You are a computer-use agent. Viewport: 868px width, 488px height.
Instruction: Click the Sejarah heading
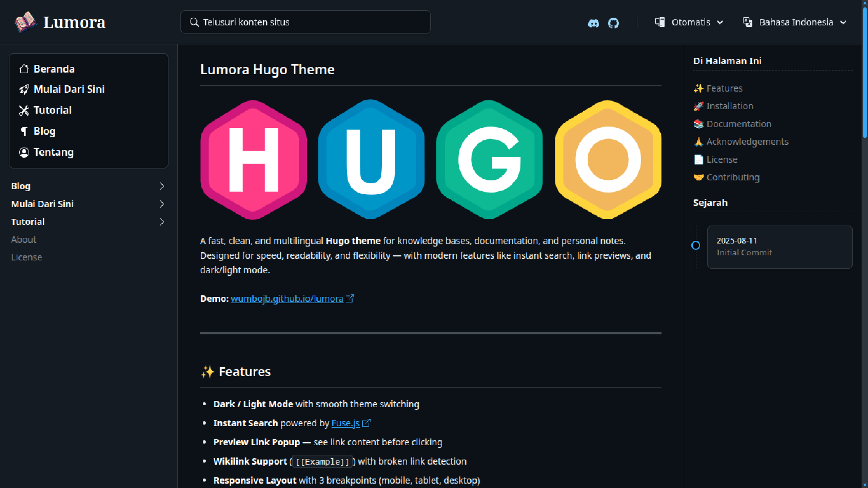(x=710, y=202)
